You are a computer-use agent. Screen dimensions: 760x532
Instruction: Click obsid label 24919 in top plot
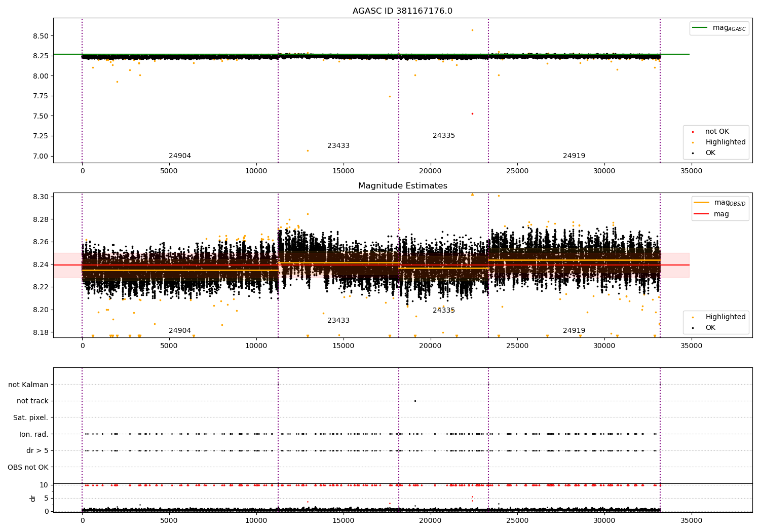click(x=574, y=156)
